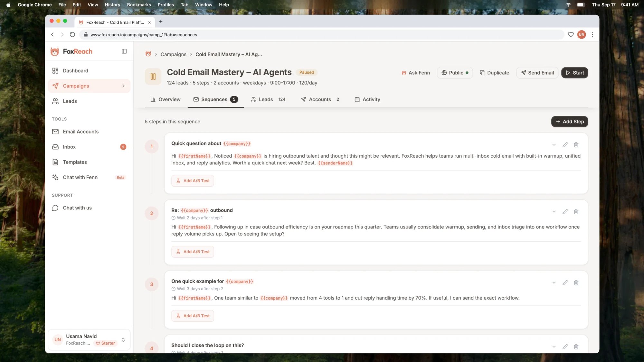
Task: Delete step 3 using the trash icon
Action: point(576,283)
